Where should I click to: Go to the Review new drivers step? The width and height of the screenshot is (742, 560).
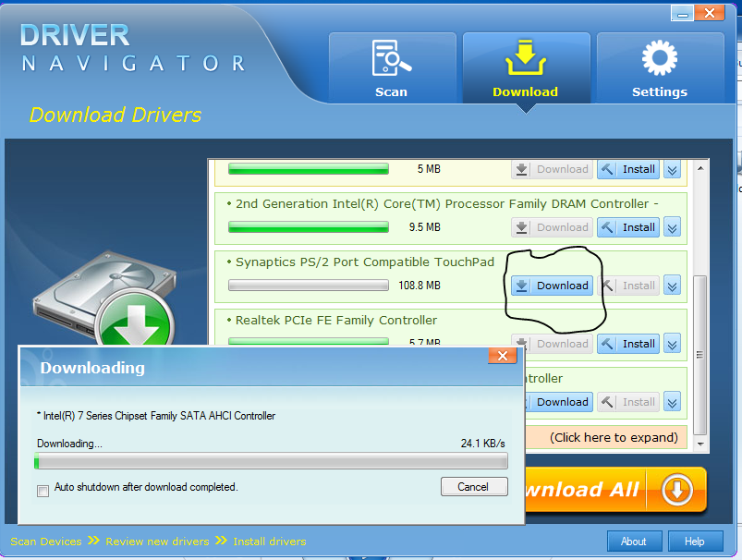[x=157, y=542]
